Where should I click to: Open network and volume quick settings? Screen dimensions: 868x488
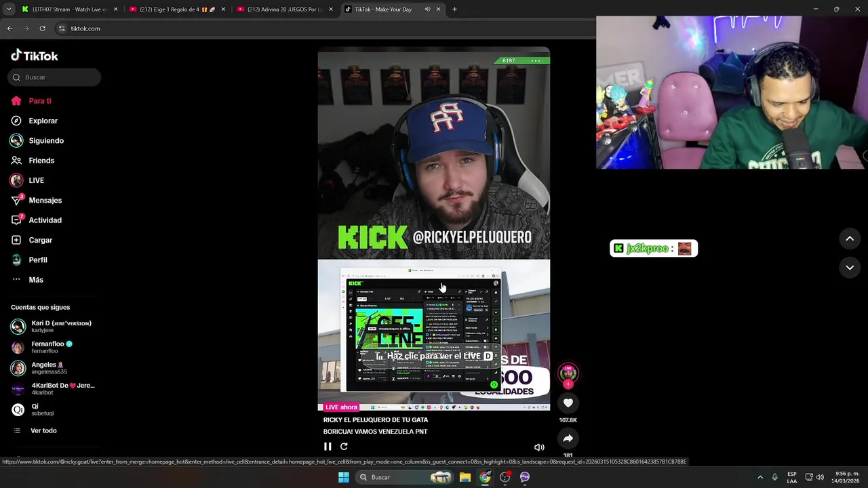(x=814, y=477)
